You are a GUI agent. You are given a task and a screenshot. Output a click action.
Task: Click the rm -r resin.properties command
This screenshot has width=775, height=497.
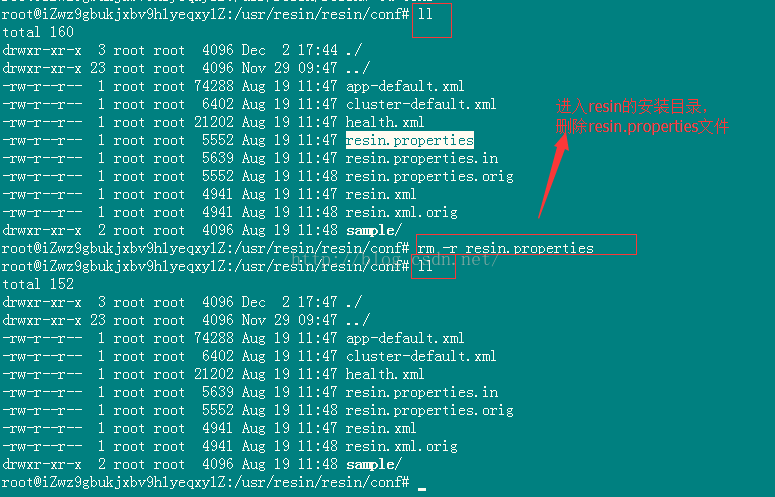[x=506, y=248]
